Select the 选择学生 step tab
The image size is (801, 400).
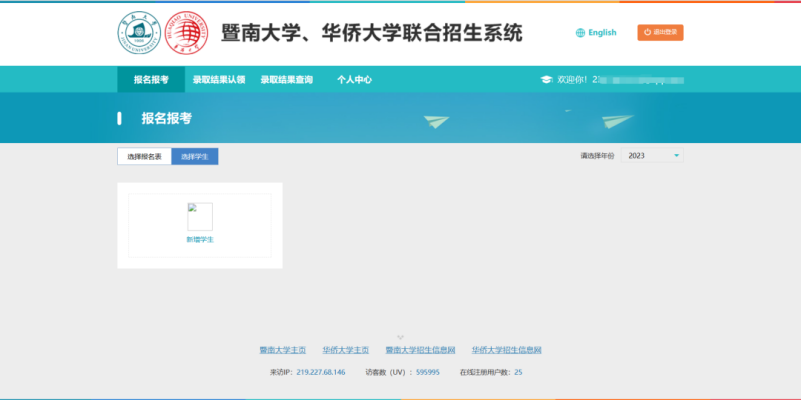coord(195,156)
